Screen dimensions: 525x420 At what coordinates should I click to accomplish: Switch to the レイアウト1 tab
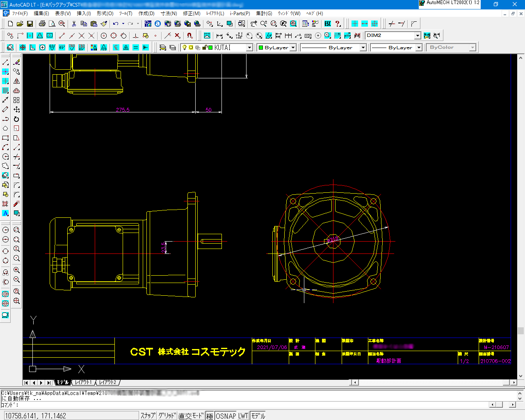[x=84, y=382]
